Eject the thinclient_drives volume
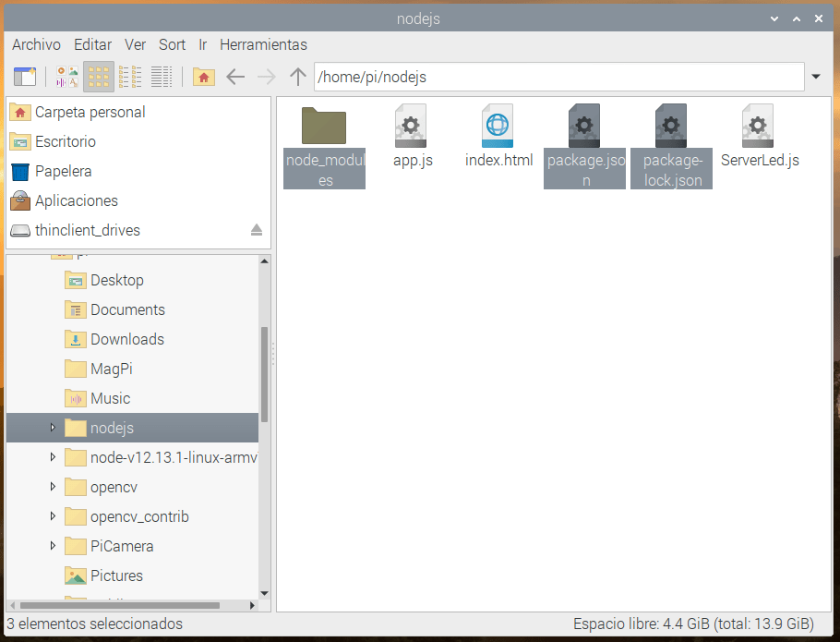840x642 pixels. coord(257,230)
